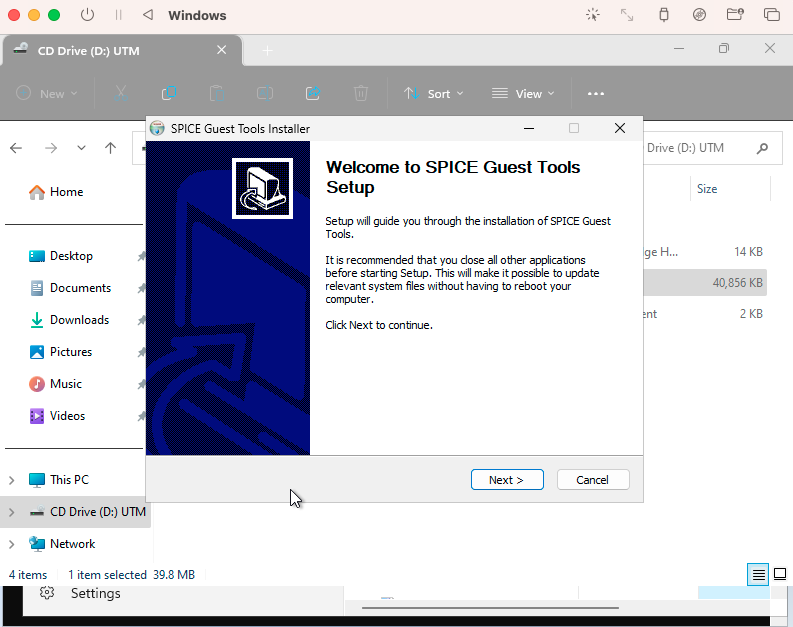Click Settings at bottom of screen
This screenshot has height=627, width=793.
[x=81, y=593]
